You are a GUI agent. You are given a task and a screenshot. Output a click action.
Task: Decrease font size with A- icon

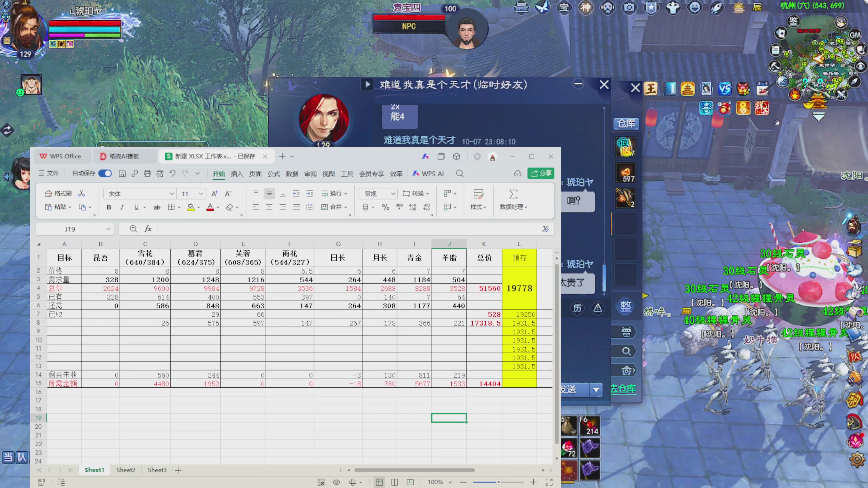tap(228, 194)
